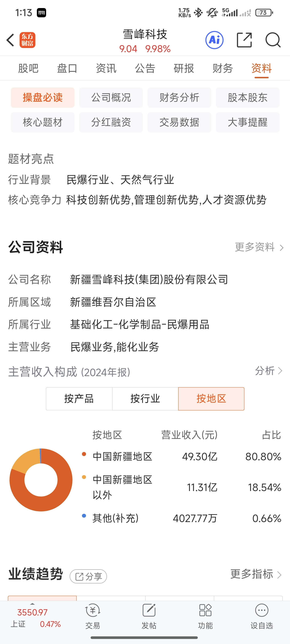Tap the back arrow icon

[x=10, y=40]
